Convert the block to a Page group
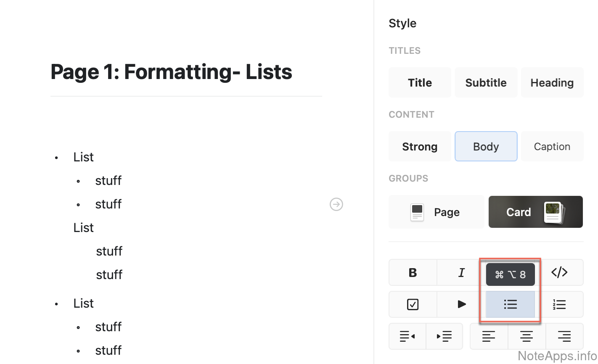The image size is (598, 364). 436,212
